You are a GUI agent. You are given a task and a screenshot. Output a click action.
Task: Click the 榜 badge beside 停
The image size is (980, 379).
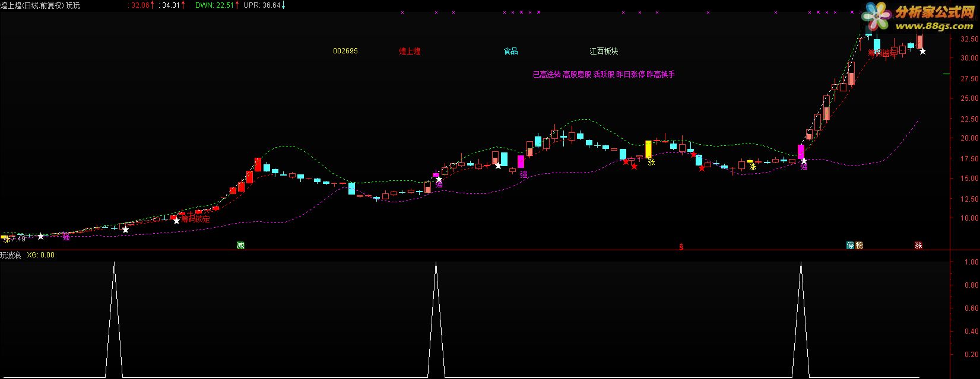(x=859, y=245)
